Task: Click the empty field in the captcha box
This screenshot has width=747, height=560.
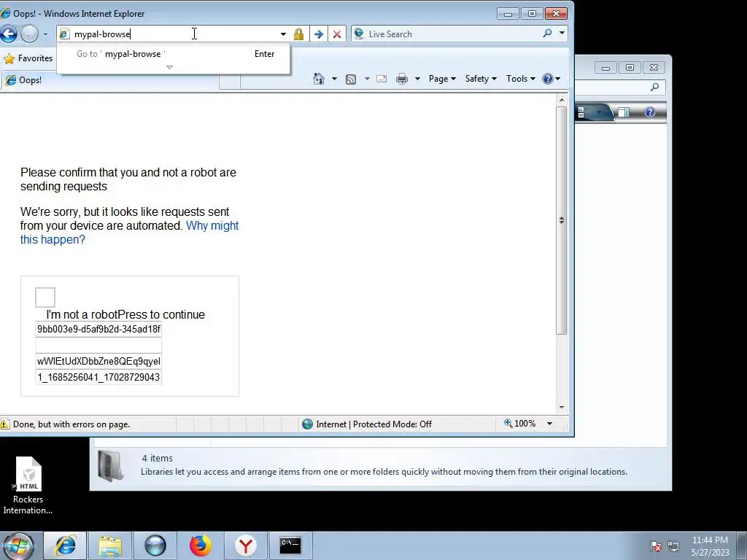Action: [98, 345]
